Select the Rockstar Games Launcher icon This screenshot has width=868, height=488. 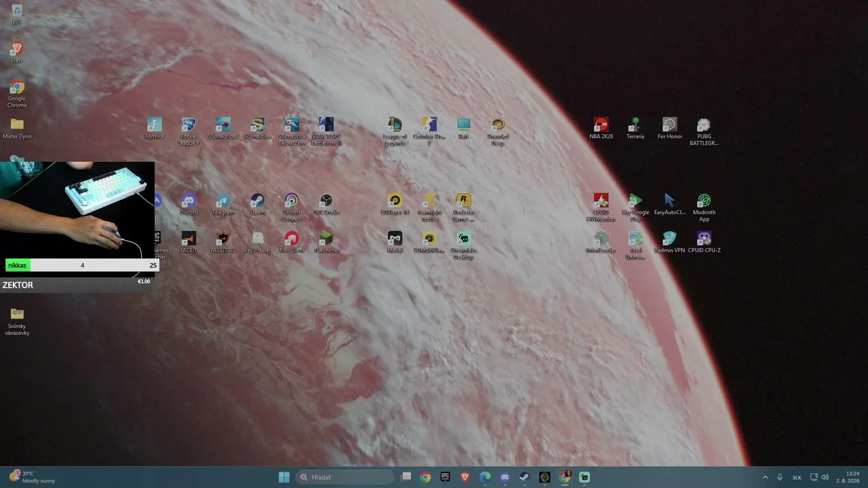[463, 207]
